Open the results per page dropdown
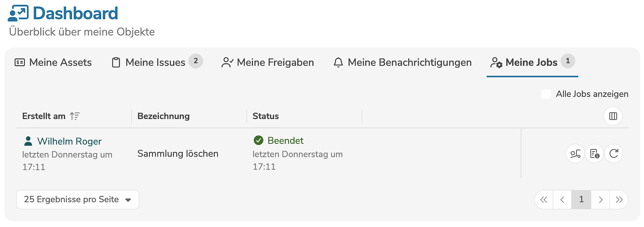644x227 pixels. click(x=77, y=200)
